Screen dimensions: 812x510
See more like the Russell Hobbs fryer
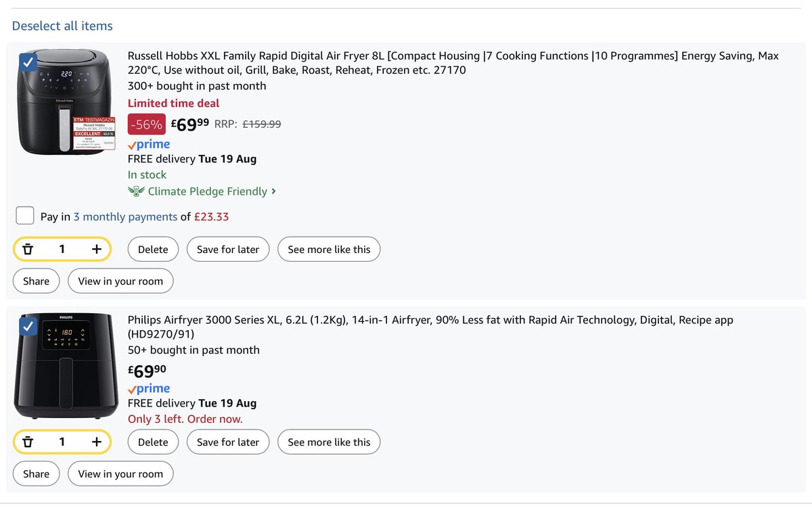tap(329, 249)
